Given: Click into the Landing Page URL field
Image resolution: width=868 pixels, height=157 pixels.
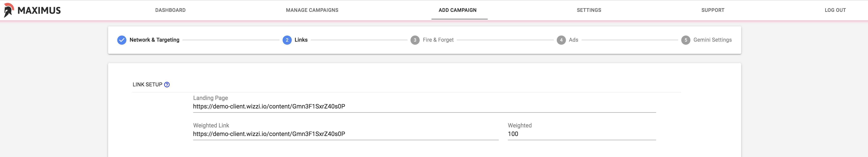Looking at the screenshot, I should (424, 106).
